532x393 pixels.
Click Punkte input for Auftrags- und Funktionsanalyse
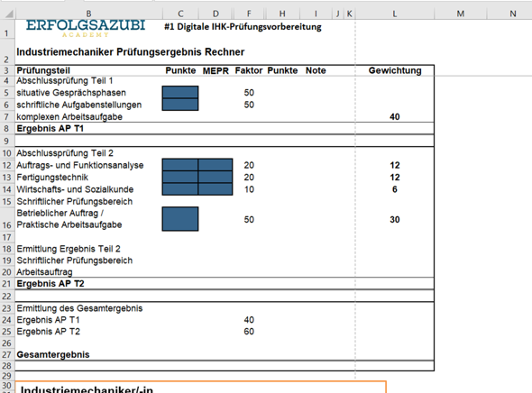(180, 165)
